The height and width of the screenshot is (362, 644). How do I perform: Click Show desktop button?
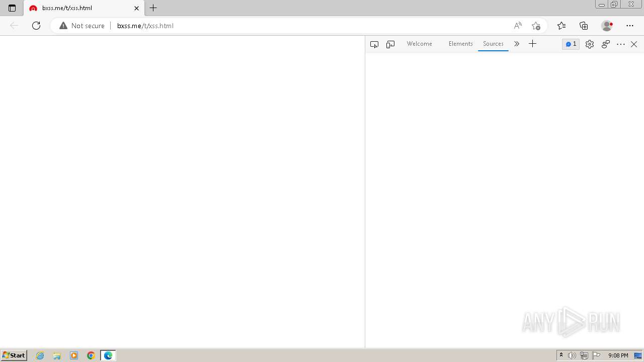tap(638, 355)
